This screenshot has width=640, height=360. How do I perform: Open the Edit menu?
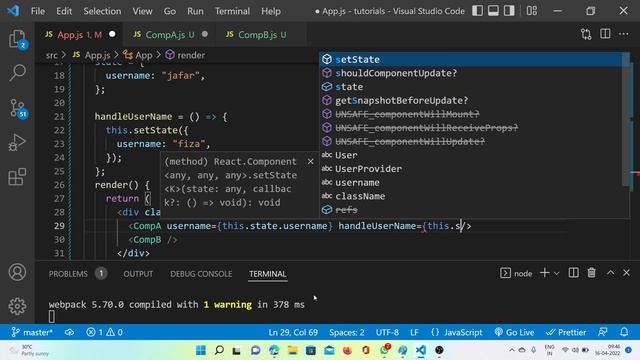(64, 11)
